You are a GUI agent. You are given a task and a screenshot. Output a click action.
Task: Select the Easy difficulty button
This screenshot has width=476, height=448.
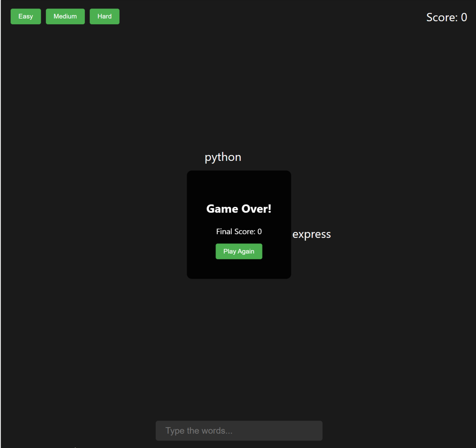tap(26, 17)
